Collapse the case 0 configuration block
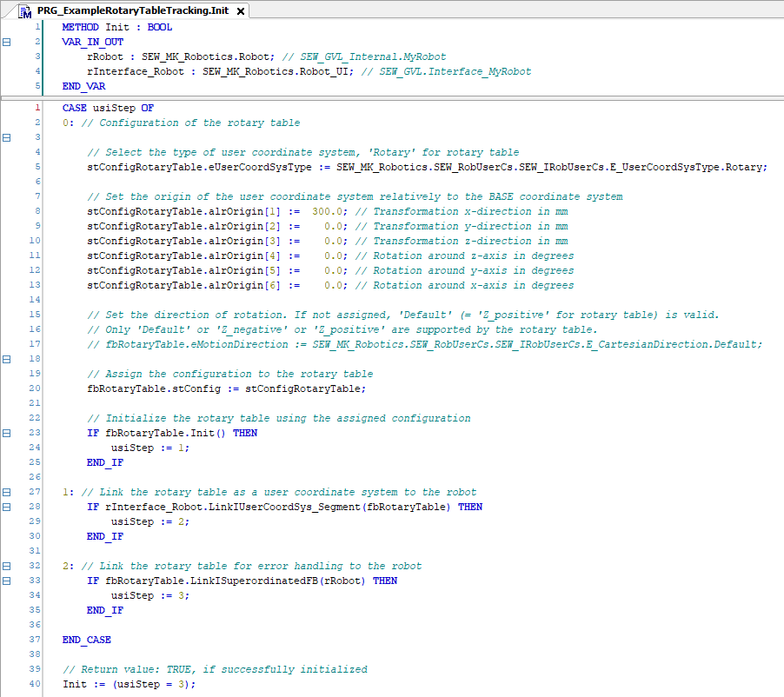 pos(7,137)
